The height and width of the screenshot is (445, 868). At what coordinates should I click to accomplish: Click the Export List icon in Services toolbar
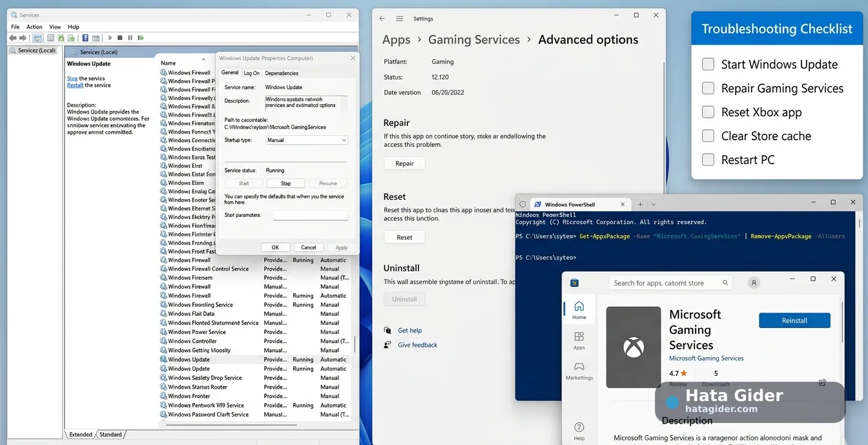coord(71,38)
